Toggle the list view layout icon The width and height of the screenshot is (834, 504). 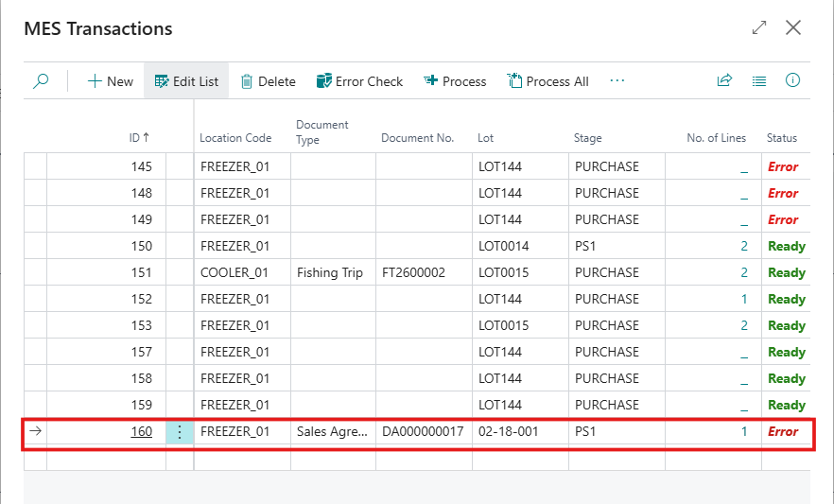[x=758, y=81]
